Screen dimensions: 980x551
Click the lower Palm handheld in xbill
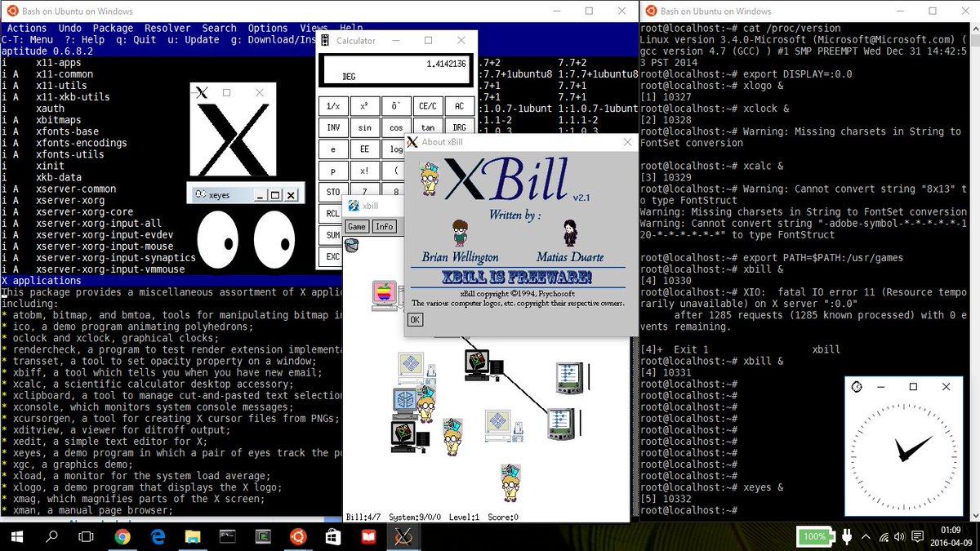point(559,424)
